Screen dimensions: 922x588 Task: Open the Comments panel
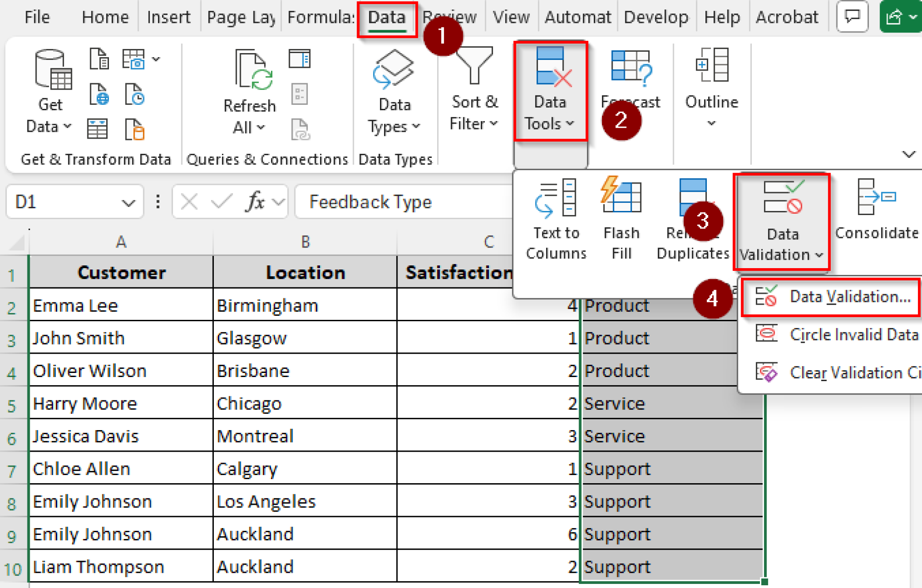[x=852, y=17]
